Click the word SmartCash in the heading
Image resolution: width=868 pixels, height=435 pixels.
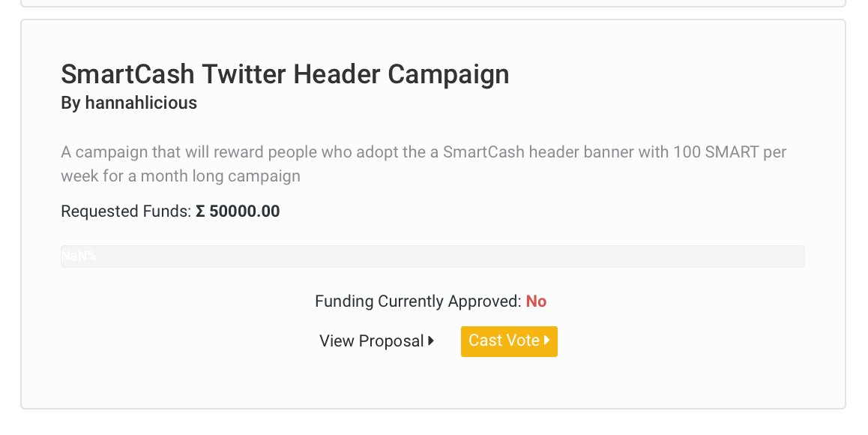[127, 75]
